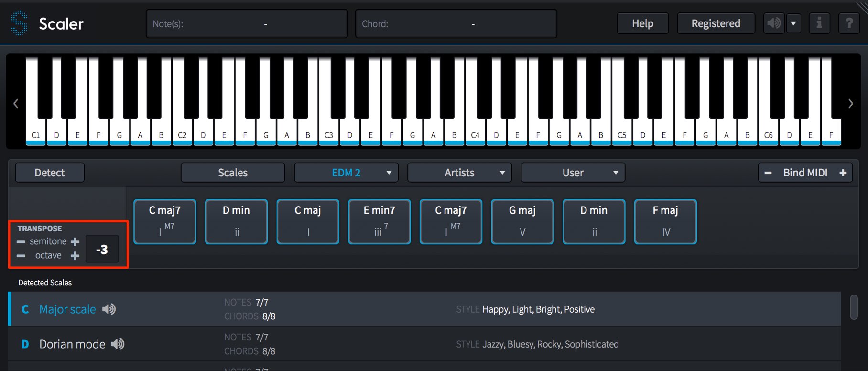Open the info icon button
The width and height of the screenshot is (868, 371).
point(819,23)
